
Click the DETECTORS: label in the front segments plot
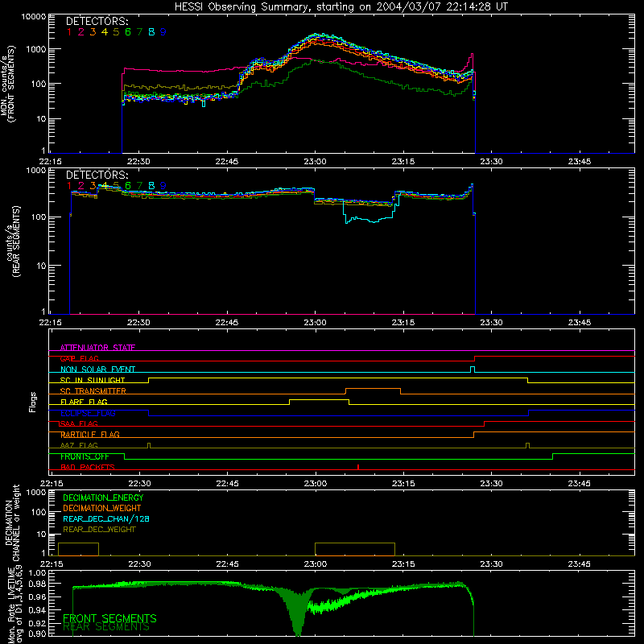click(97, 21)
